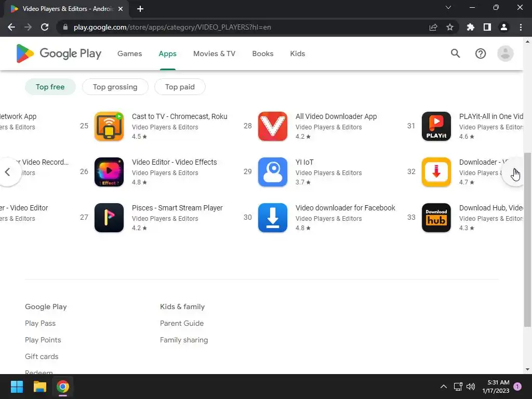Open the Chrome profile menu

pos(504,27)
